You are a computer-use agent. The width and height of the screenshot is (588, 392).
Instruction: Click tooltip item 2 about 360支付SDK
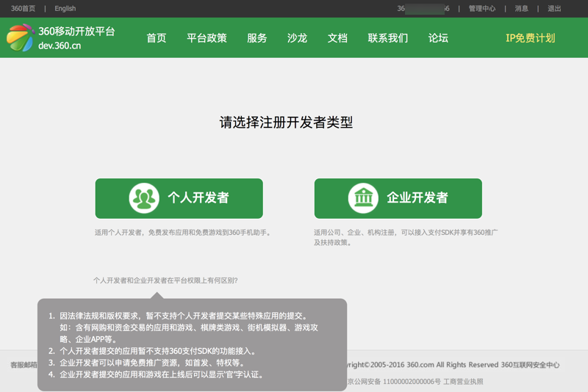point(153,351)
